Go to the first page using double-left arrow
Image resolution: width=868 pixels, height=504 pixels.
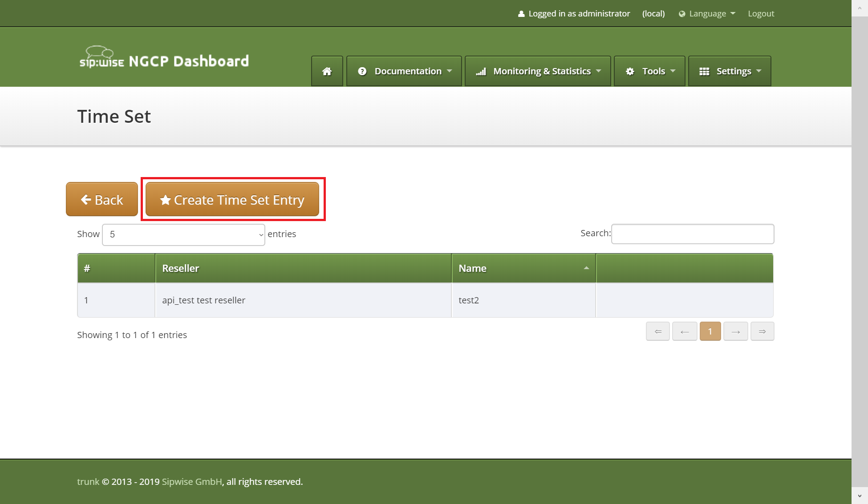click(x=657, y=331)
